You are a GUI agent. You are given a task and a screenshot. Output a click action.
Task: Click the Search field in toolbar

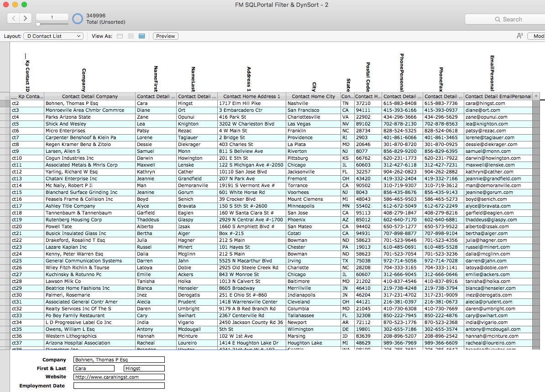click(507, 19)
